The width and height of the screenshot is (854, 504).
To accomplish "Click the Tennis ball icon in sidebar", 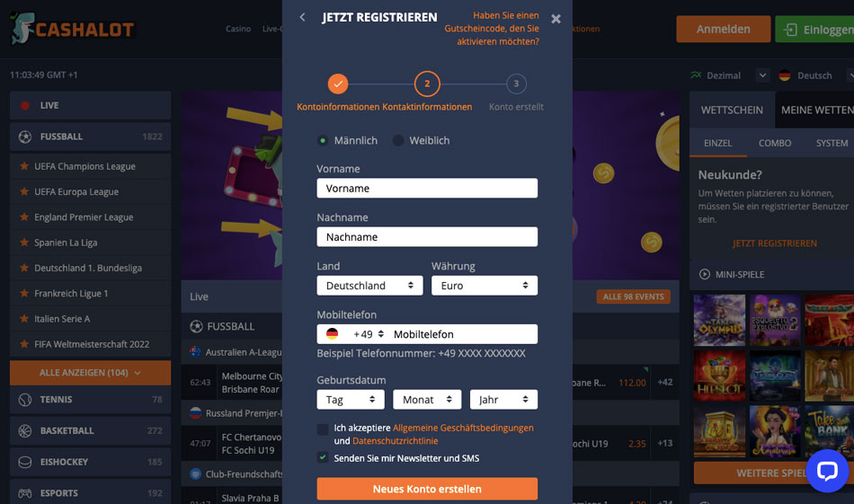I will click(x=25, y=400).
